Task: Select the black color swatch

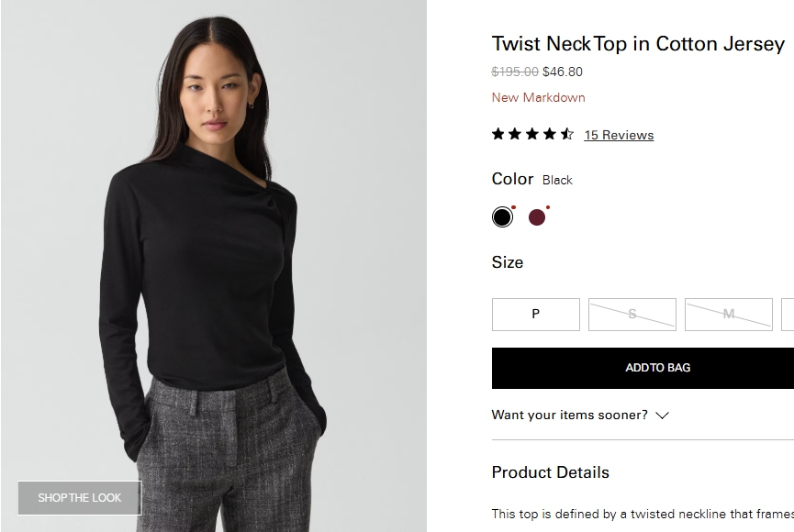Action: [x=502, y=217]
